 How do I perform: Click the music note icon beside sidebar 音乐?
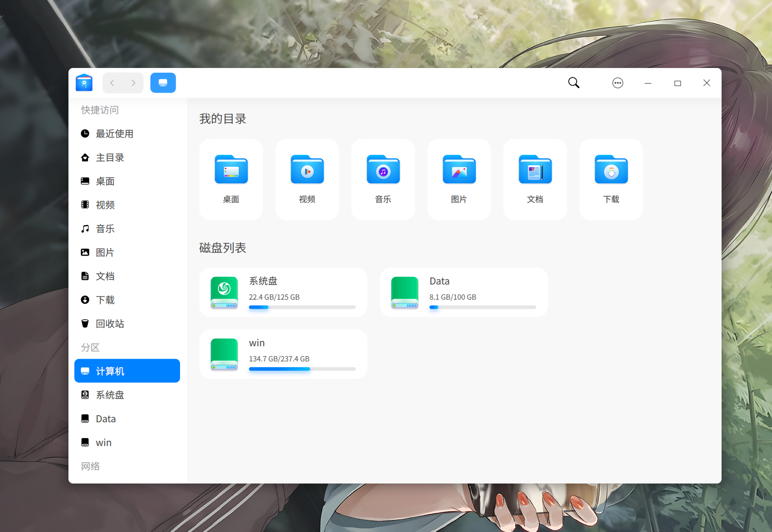85,228
